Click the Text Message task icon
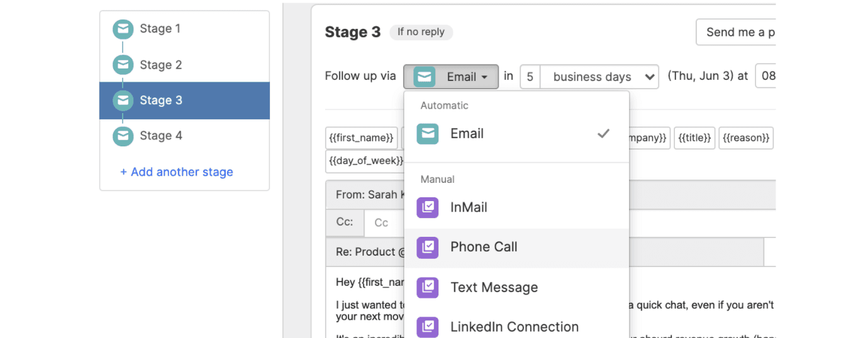Viewport: 868px width, 338px height. click(x=427, y=288)
